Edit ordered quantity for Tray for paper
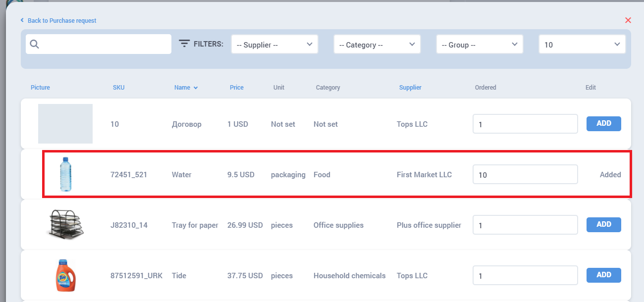This screenshot has height=302, width=644. click(525, 225)
